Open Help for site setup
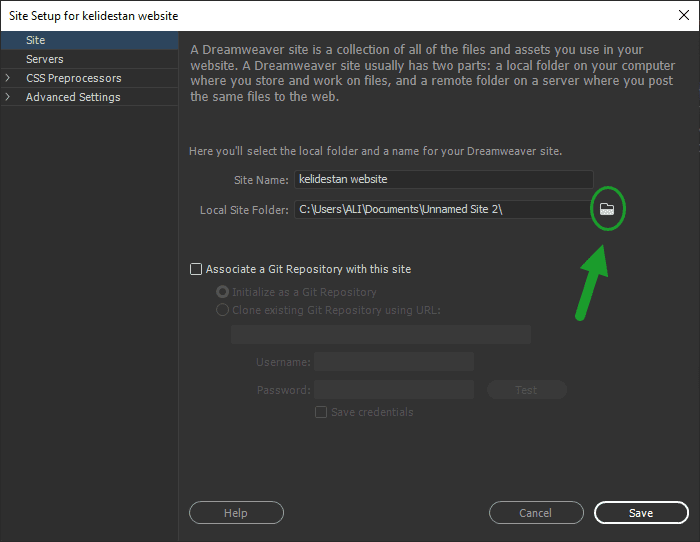 tap(236, 513)
